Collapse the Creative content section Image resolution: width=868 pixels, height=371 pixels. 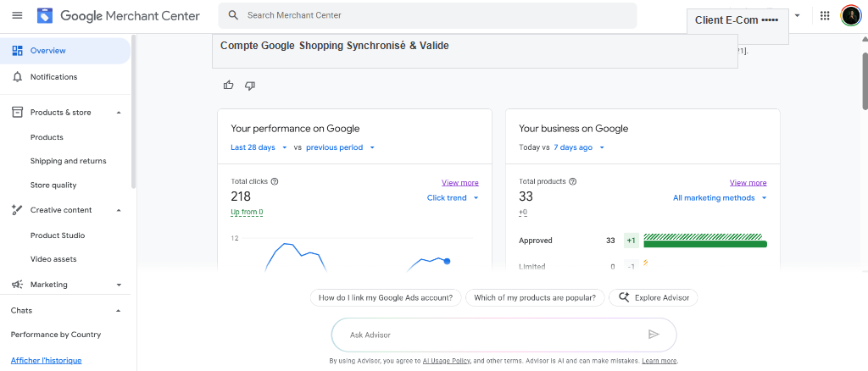point(119,210)
